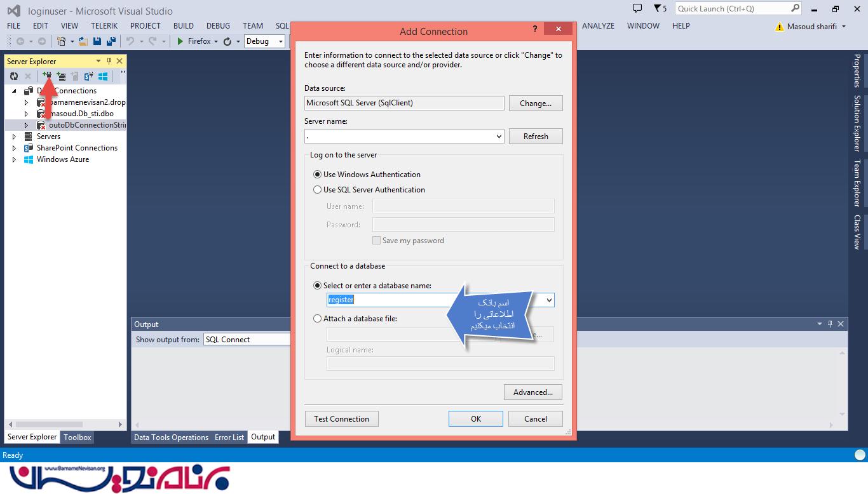
Task: Switch to the Error List tab
Action: pos(229,437)
